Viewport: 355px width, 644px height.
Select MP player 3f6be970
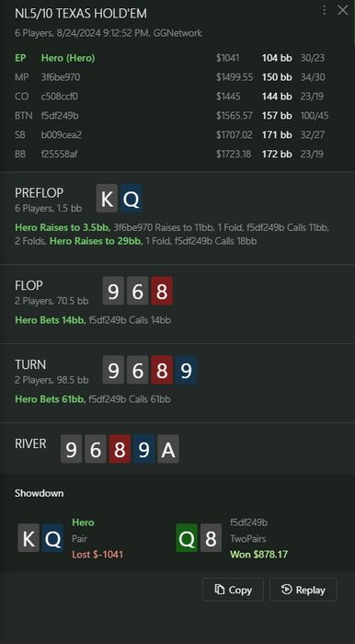(172, 77)
